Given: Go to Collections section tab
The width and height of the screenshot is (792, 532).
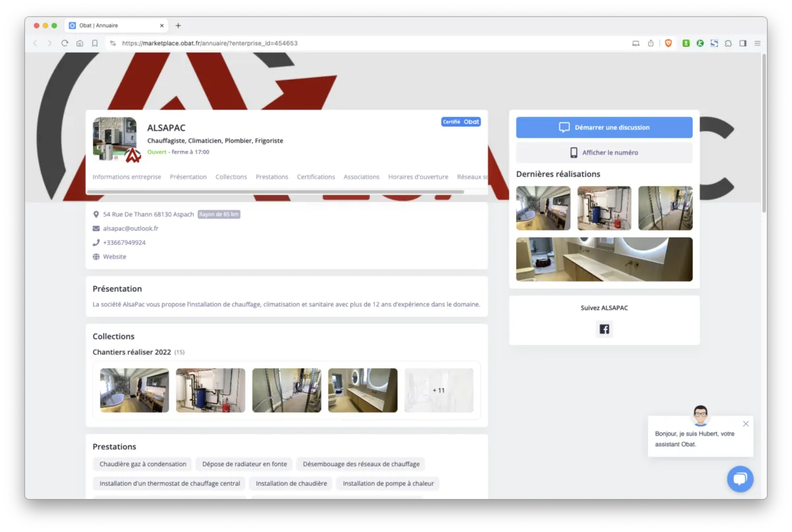Looking at the screenshot, I should pyautogui.click(x=231, y=177).
